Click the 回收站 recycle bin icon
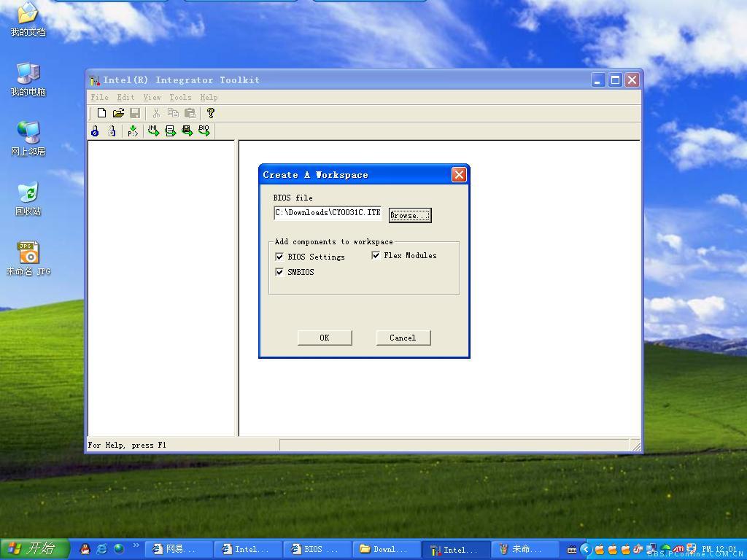The width and height of the screenshot is (747, 560). coord(28,198)
